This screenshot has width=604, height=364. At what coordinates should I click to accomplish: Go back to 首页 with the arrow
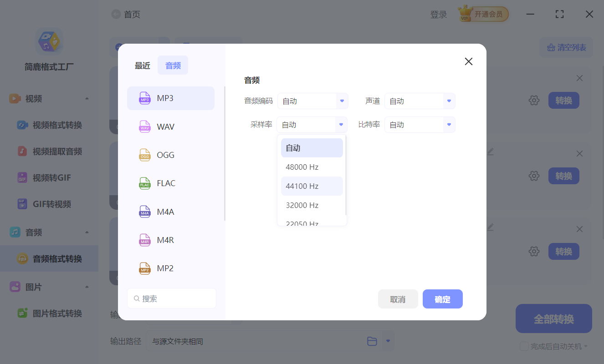[116, 15]
